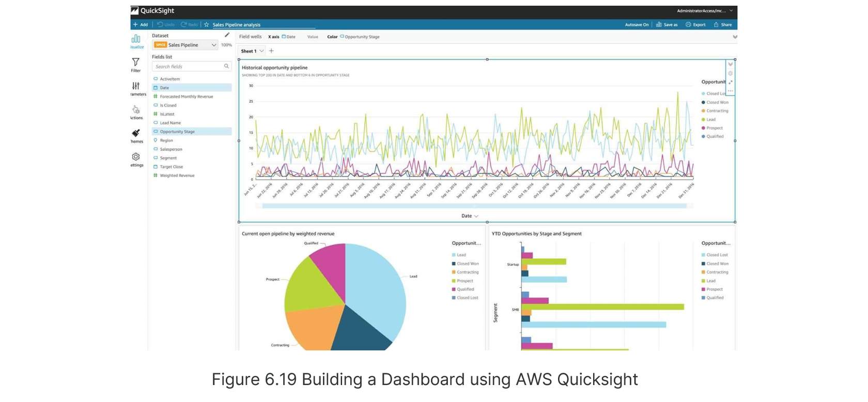Select the Target Close field
Screen dimensions: 868x402
point(192,167)
